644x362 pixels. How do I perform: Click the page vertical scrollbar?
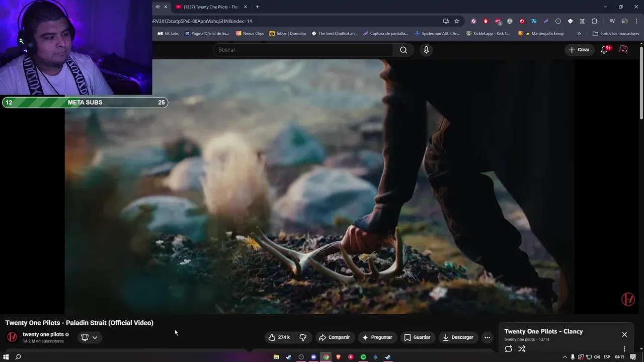tap(641, 83)
